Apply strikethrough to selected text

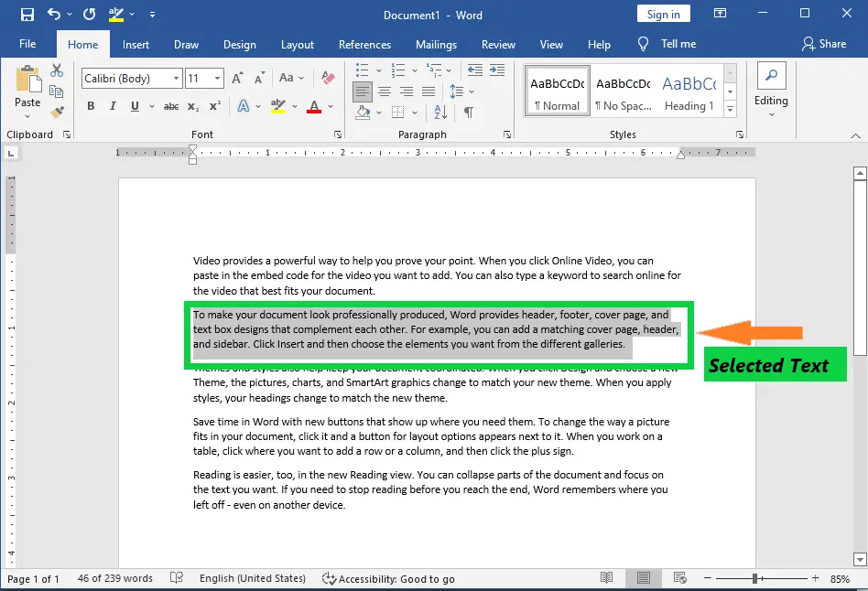click(169, 106)
